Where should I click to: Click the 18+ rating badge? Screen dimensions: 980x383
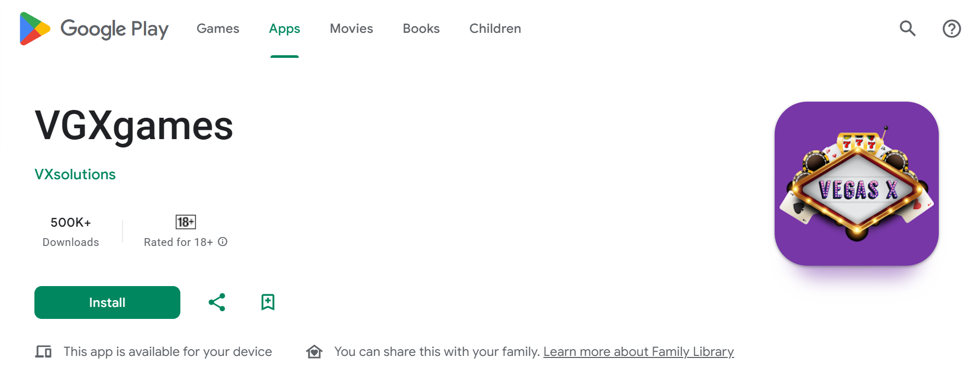pos(186,222)
